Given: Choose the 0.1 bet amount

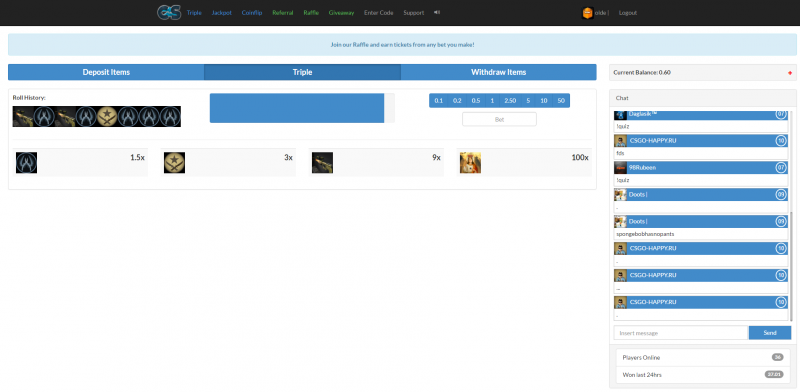Looking at the screenshot, I should coord(439,101).
